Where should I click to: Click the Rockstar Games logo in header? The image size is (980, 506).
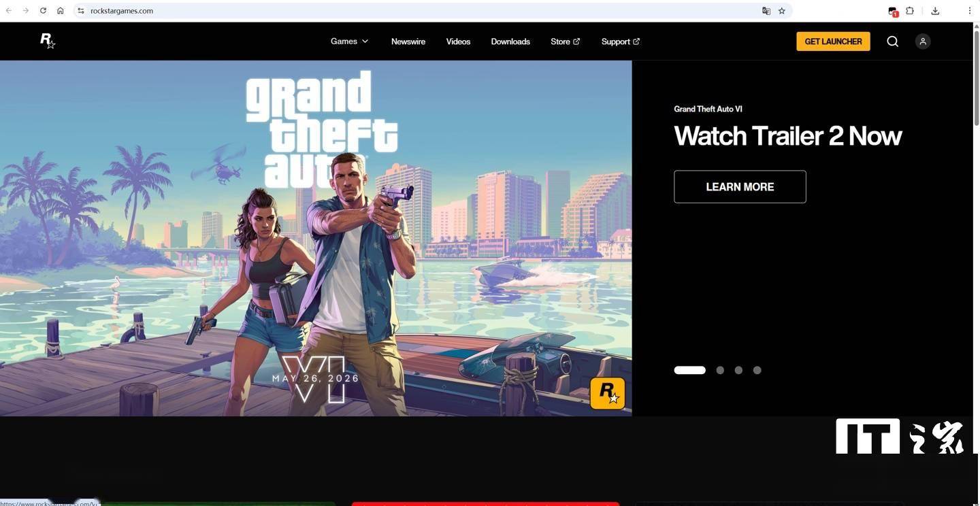point(48,41)
